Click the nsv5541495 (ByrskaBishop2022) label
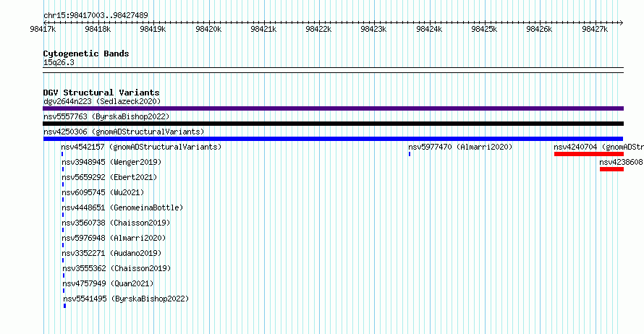644x334 pixels. point(126,299)
